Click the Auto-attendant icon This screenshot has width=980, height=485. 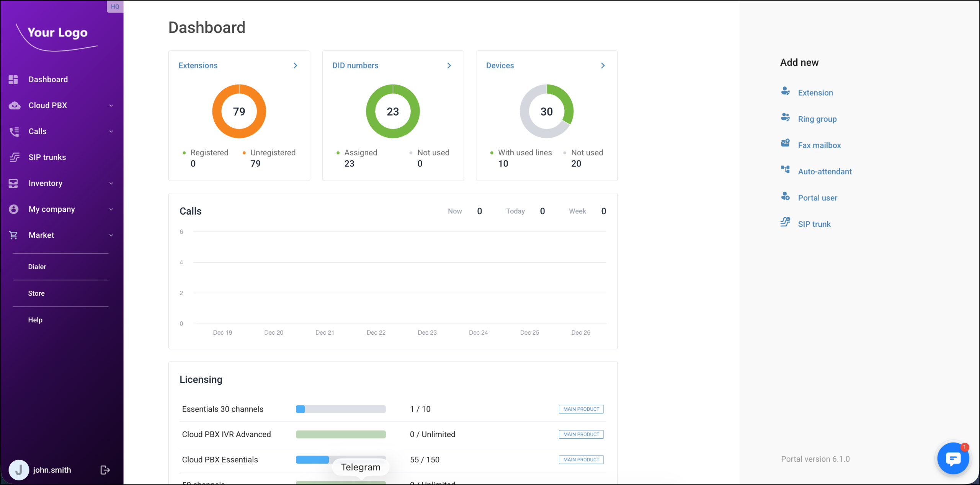click(x=785, y=169)
